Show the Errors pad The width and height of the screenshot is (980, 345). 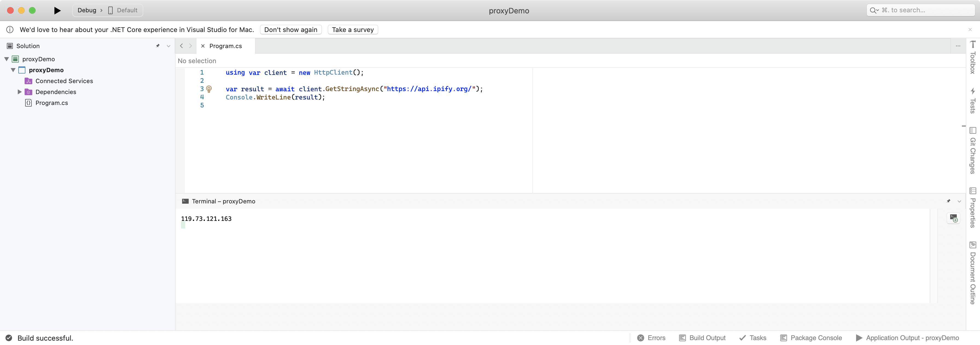pos(651,338)
